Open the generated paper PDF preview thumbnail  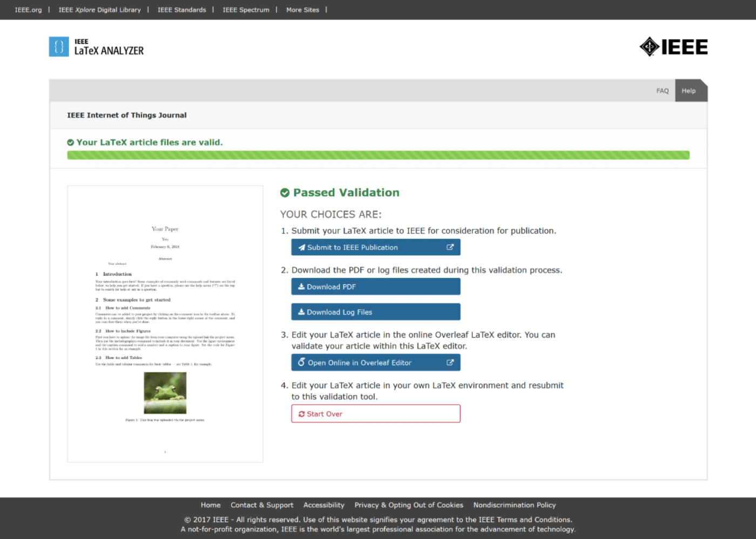coord(165,324)
